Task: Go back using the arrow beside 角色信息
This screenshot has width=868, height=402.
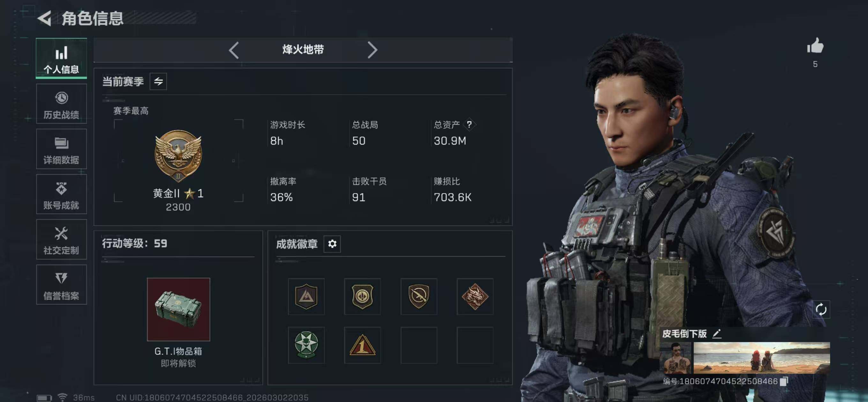Action: [44, 18]
